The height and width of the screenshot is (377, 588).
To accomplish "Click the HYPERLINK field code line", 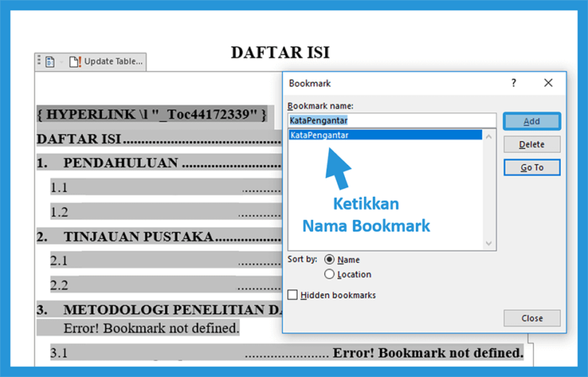I will pos(151,115).
